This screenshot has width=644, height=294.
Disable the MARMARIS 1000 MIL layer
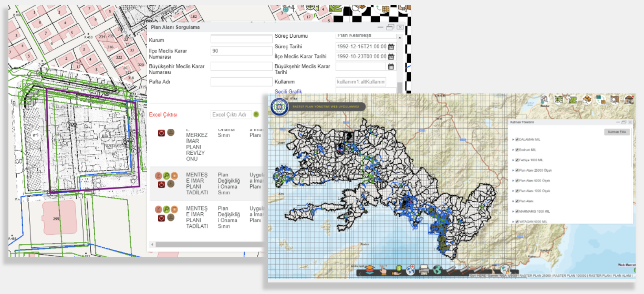pyautogui.click(x=517, y=212)
